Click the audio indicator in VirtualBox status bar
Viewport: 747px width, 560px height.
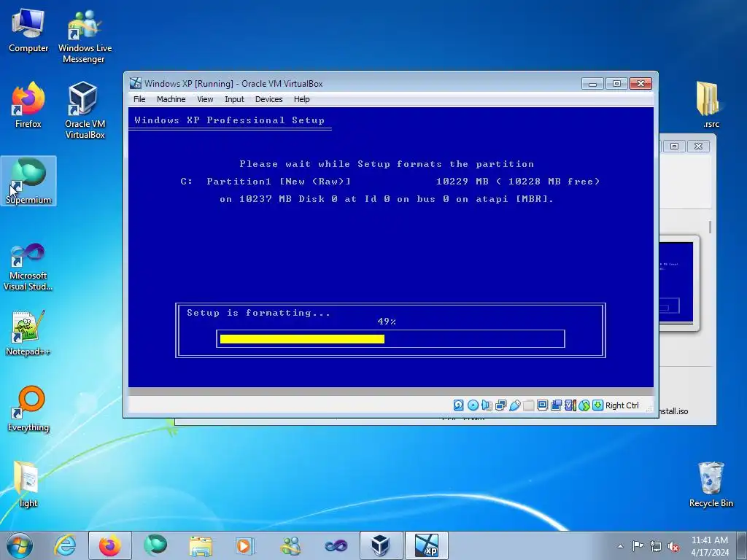487,405
